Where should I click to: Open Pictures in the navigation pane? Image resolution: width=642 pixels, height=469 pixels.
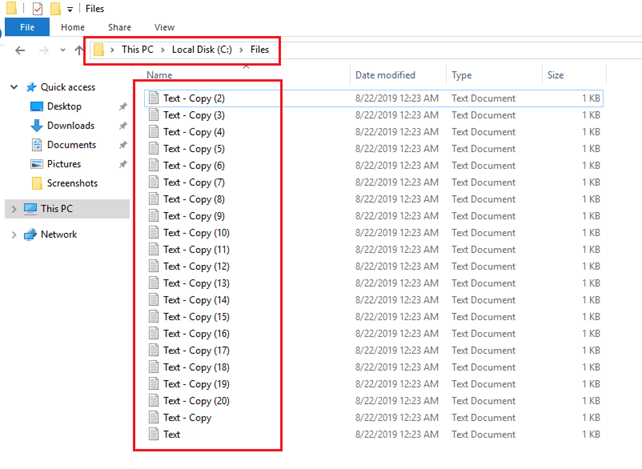[x=64, y=164]
